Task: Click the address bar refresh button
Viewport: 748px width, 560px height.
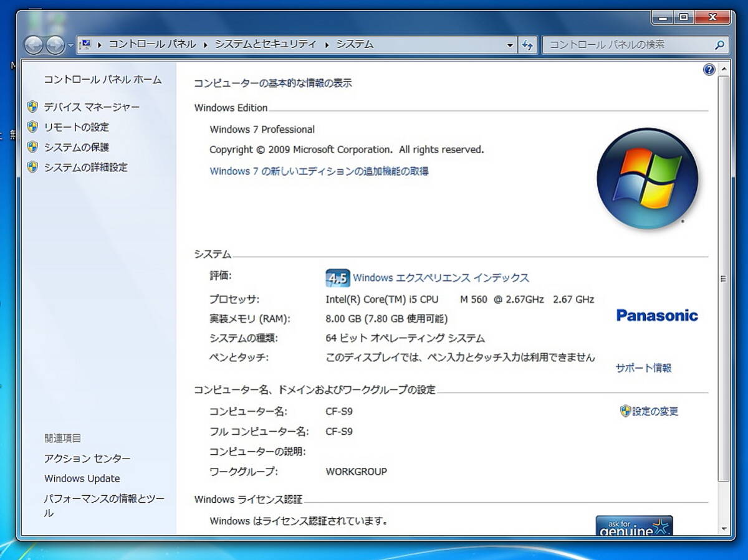Action: (x=527, y=45)
